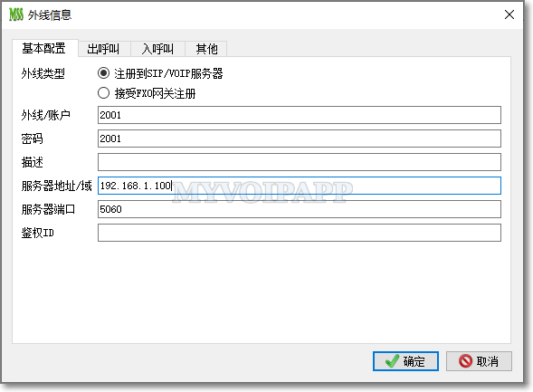Image resolution: width=533 pixels, height=392 pixels.
Task: Open the 入呼叫 tab
Action: (157, 49)
